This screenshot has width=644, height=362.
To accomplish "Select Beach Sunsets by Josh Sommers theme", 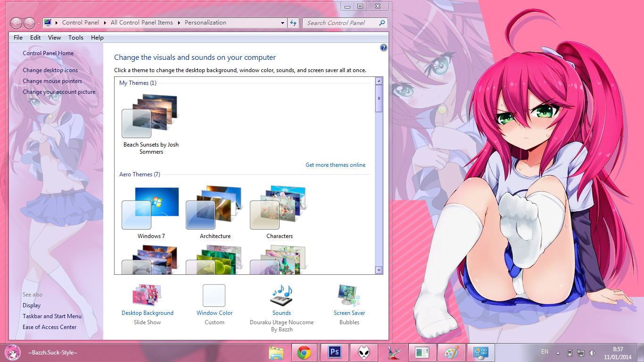I will coord(151,124).
